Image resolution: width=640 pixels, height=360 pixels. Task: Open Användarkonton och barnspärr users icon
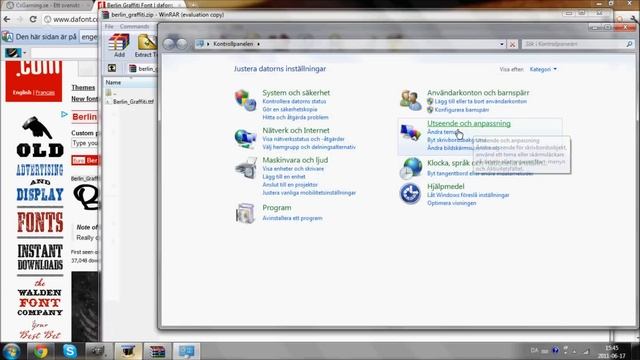point(410,100)
